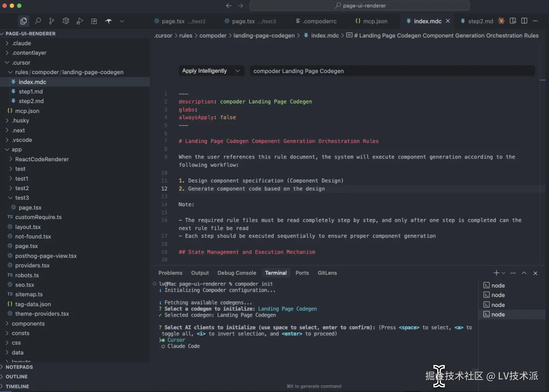The image size is (549, 392).
Task: Switch to page.tsx test2 tab
Action: tap(180, 21)
